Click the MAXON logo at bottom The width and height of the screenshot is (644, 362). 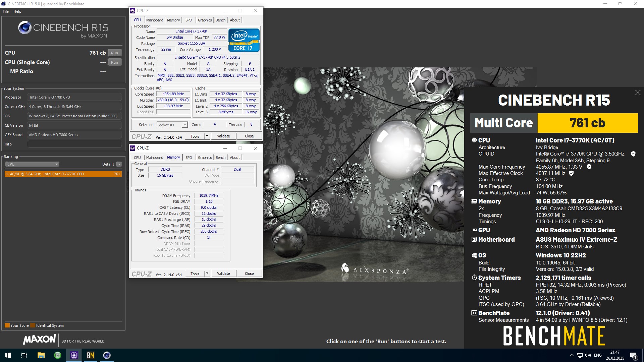39,340
